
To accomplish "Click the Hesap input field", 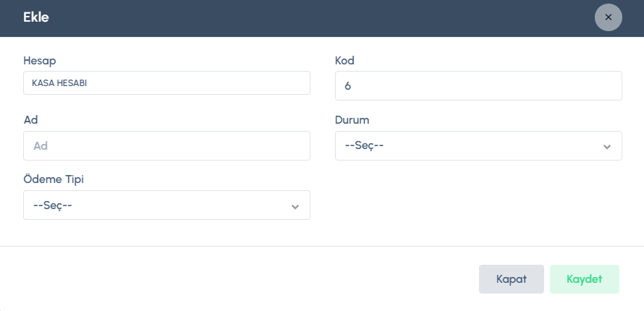I will (x=166, y=83).
